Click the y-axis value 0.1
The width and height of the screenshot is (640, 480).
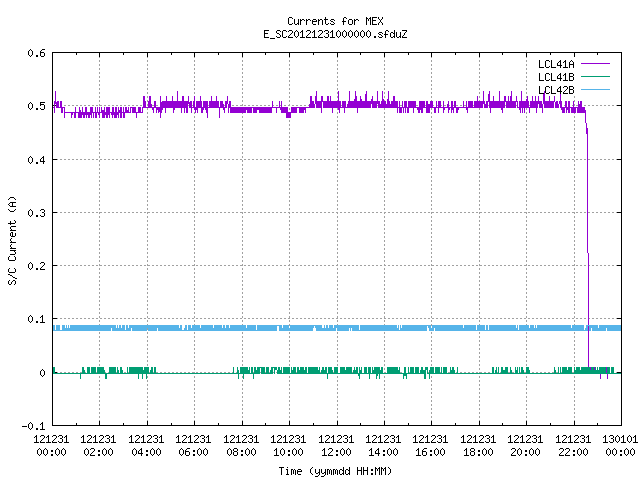[x=36, y=319]
